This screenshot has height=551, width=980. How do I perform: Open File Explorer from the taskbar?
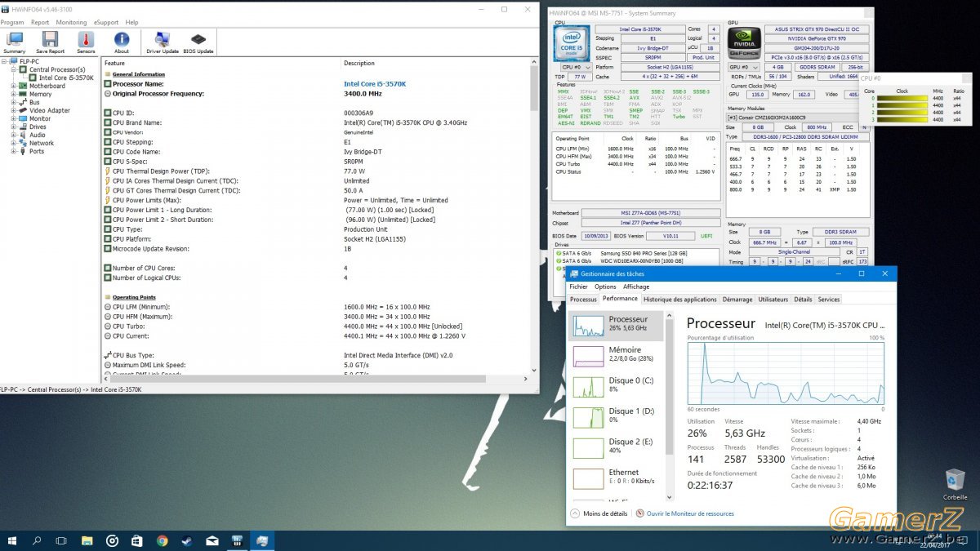[x=87, y=540]
